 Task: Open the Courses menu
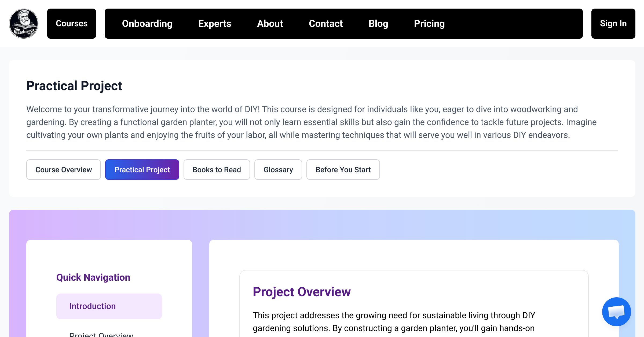pyautogui.click(x=72, y=24)
